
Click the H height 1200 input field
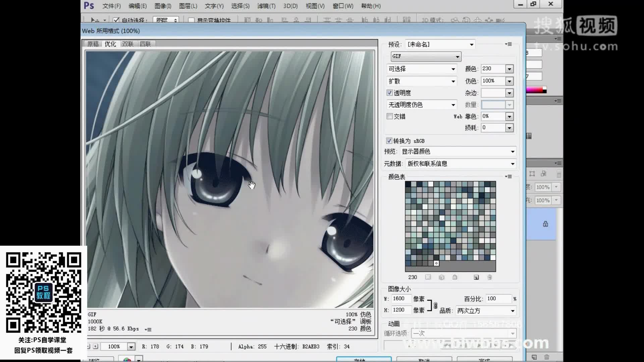click(x=401, y=310)
